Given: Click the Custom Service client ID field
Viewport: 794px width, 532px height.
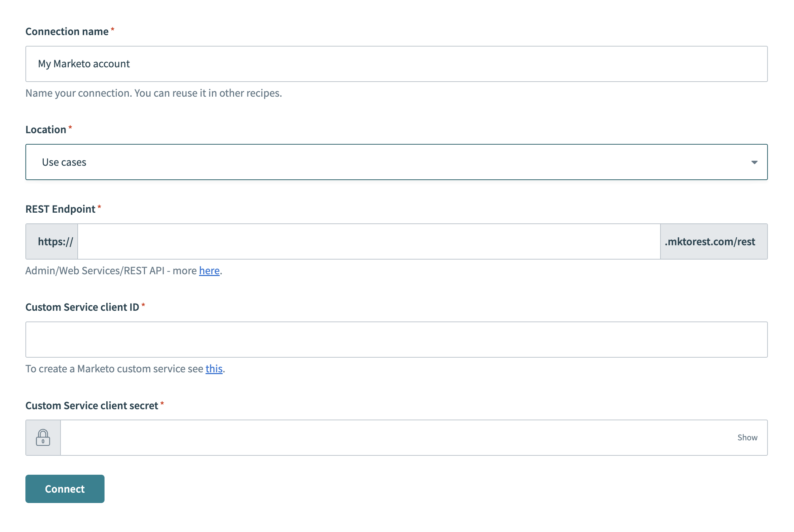Looking at the screenshot, I should pyautogui.click(x=396, y=339).
